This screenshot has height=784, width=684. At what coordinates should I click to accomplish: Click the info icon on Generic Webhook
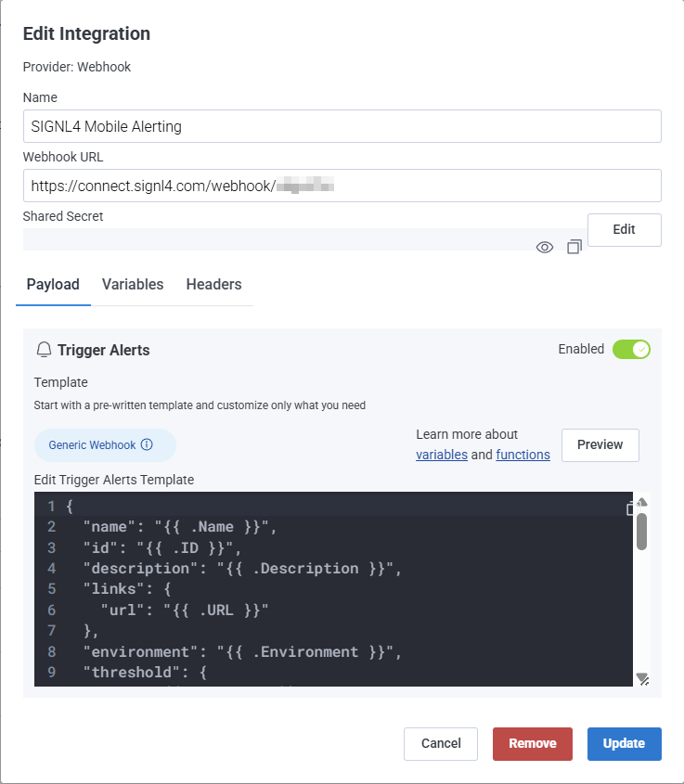[147, 445]
